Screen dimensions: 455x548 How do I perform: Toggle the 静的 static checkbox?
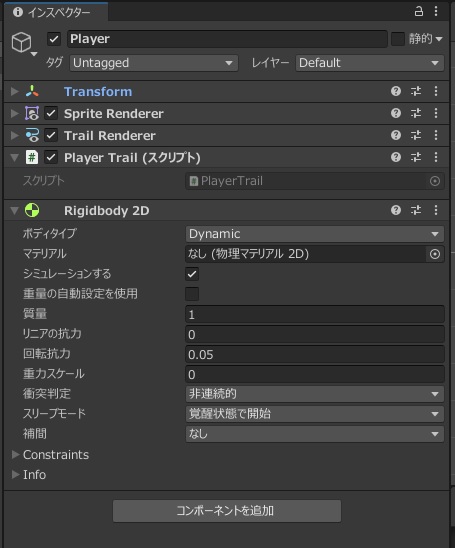point(398,39)
